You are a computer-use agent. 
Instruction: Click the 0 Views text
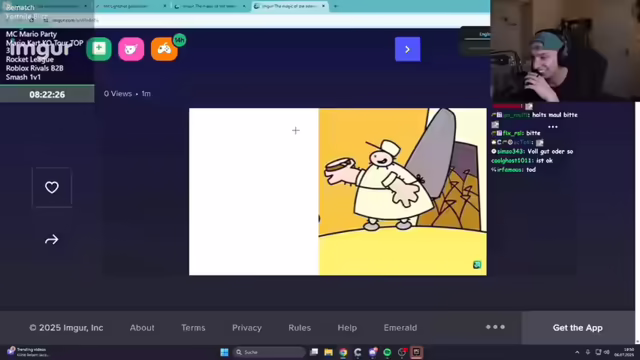[118, 93]
